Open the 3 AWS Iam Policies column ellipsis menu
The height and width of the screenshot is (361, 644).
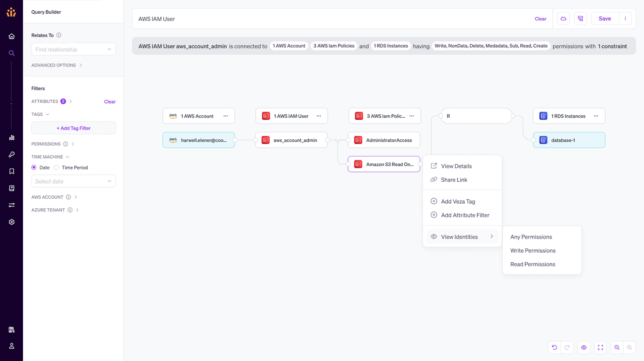[412, 116]
